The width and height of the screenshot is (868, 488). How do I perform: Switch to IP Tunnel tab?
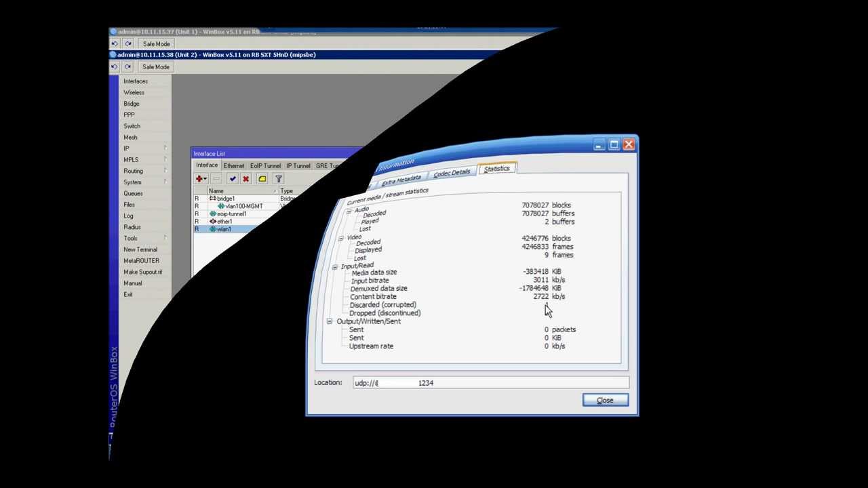pos(298,166)
